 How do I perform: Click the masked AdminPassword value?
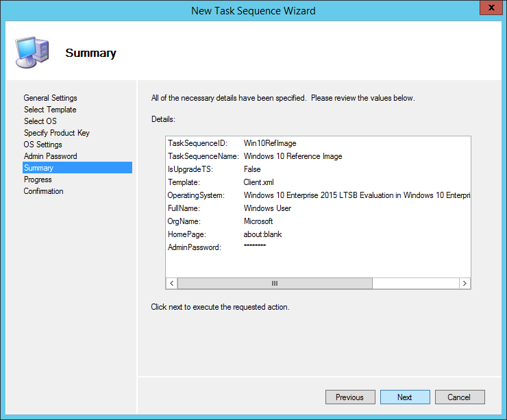[x=255, y=246]
